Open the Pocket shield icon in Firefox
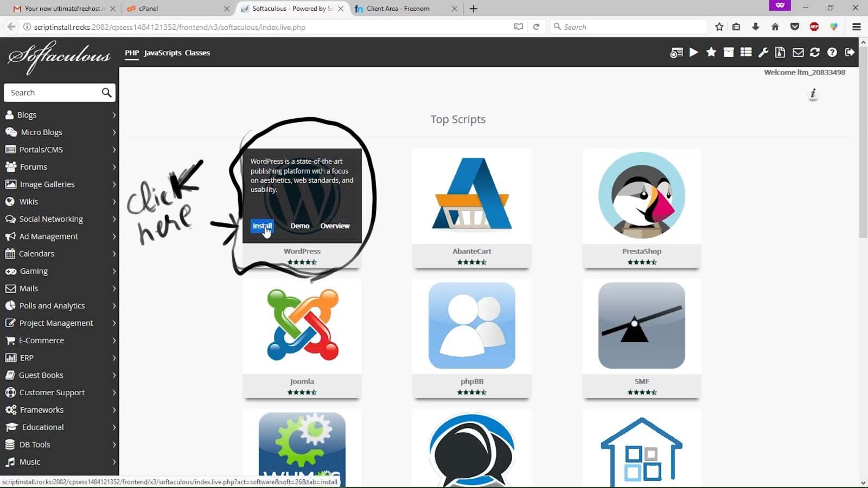Screen dimensions: 868x488 click(795, 27)
